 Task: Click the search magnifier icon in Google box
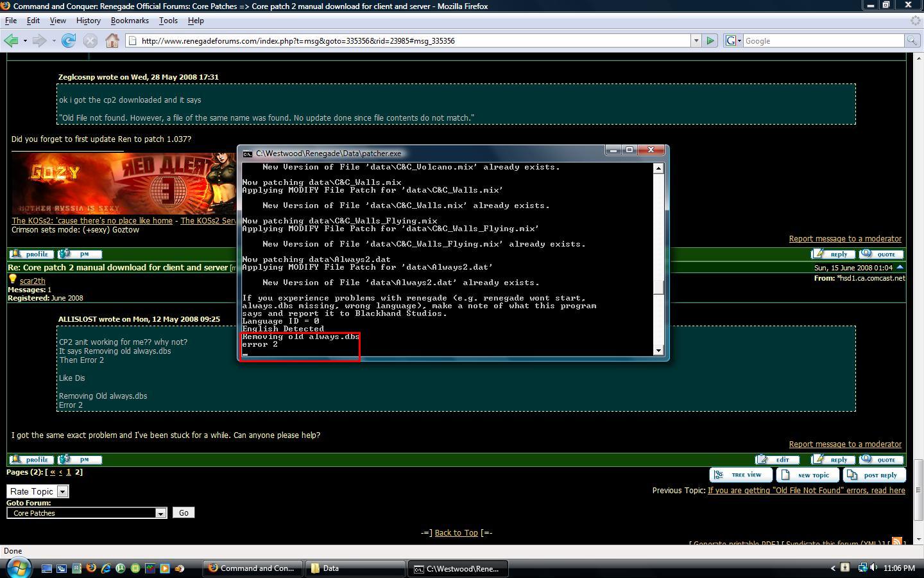coord(911,40)
